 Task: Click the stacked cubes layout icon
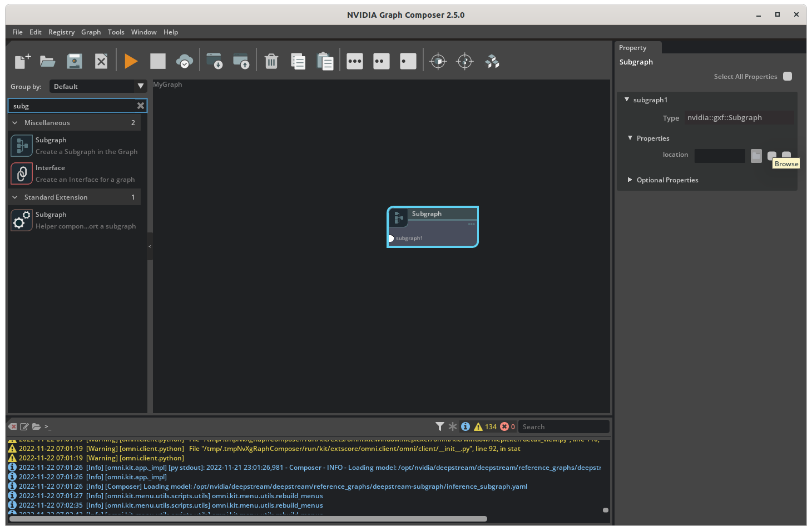pyautogui.click(x=492, y=61)
